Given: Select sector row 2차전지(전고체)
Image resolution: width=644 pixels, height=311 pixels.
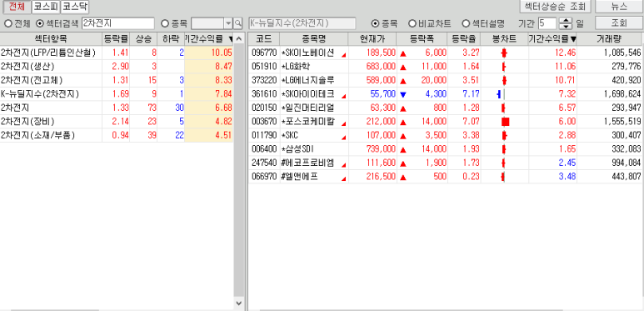Looking at the screenshot, I should [x=117, y=80].
